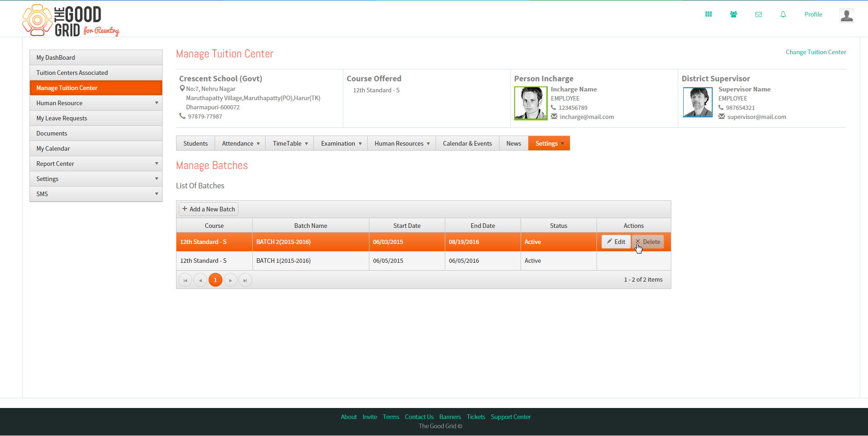
Task: Edit the BATCH 2(2015-2016) row
Action: coord(616,242)
